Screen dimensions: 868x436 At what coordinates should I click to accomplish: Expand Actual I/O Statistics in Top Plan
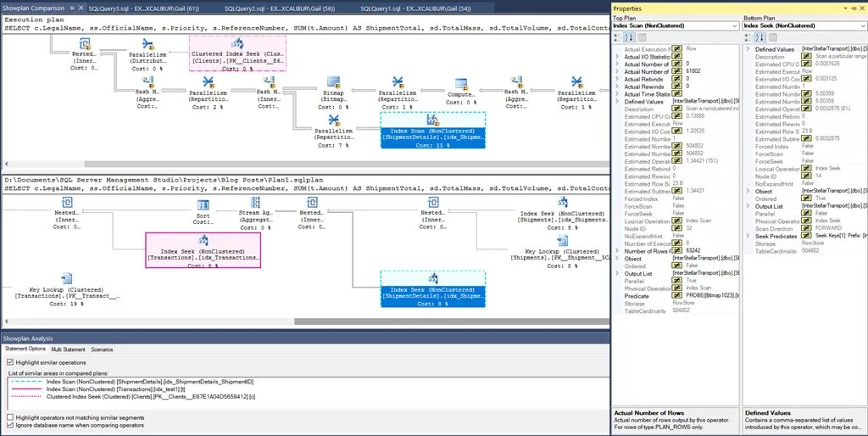(x=617, y=57)
